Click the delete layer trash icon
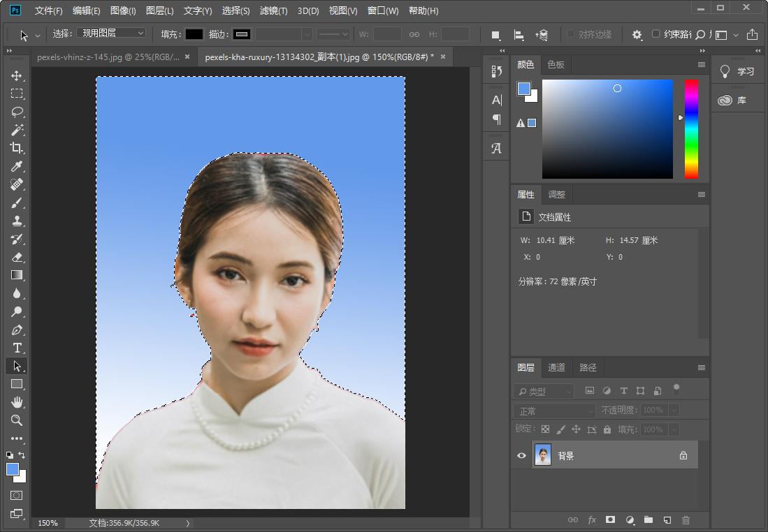The width and height of the screenshot is (768, 532). tap(686, 520)
